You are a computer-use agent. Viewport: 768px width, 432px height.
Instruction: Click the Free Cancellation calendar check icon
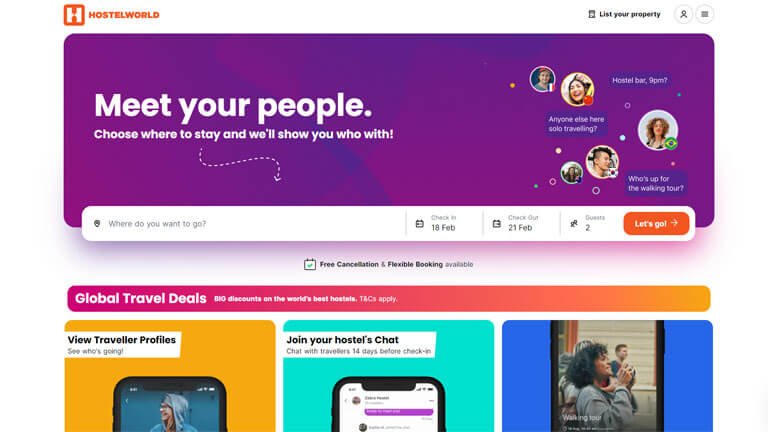tap(310, 264)
